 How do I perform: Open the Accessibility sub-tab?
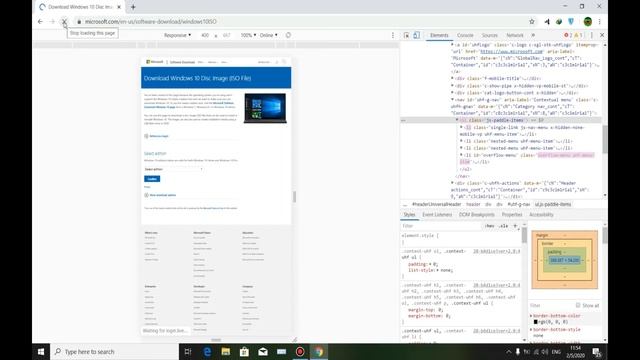(541, 215)
